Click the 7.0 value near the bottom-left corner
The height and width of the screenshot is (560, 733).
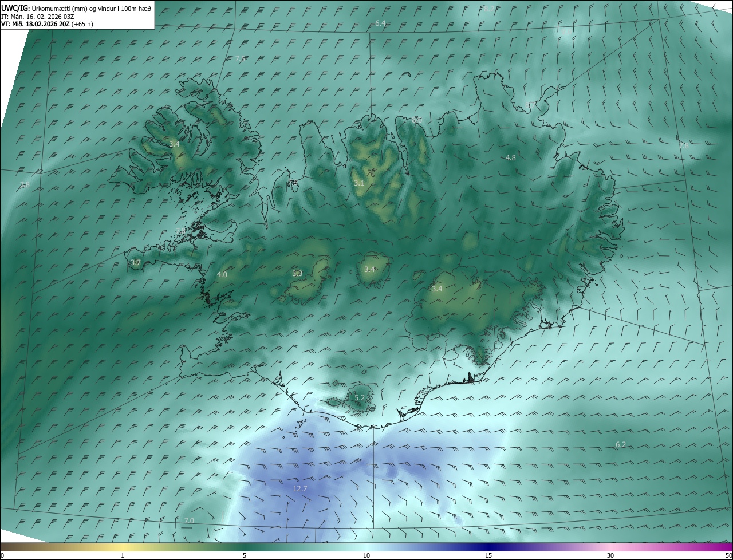(189, 520)
